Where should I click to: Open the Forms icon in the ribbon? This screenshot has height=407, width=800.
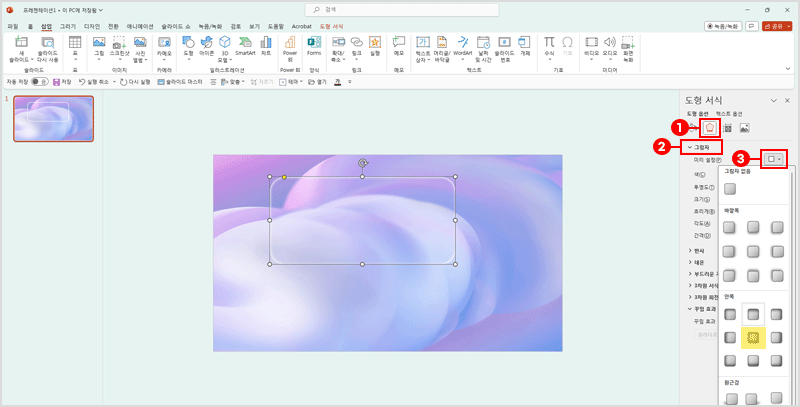(x=314, y=43)
